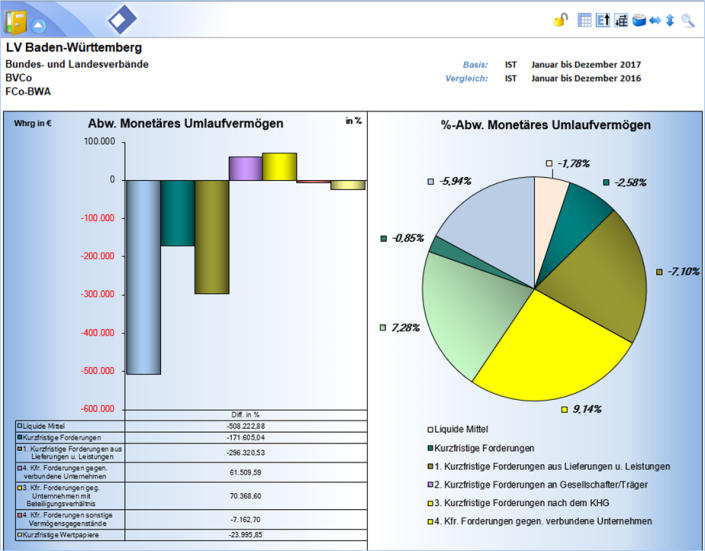Screen dimensions: 705x551
Task: Select the Kurzfristige Wertpapiere table row label
Action: [x=60, y=535]
